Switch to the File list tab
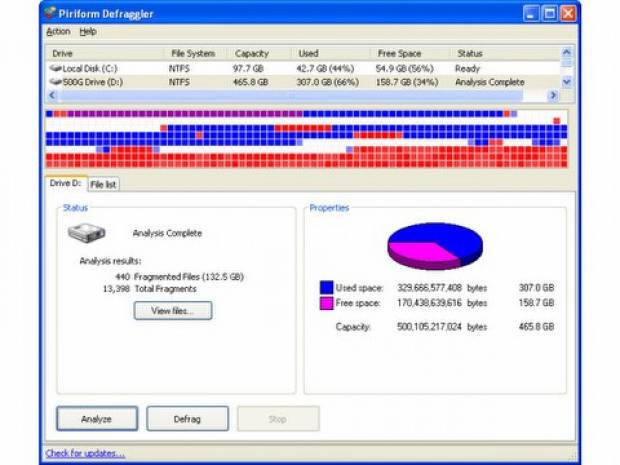Viewport: 620px width, 465px height. pos(103,184)
